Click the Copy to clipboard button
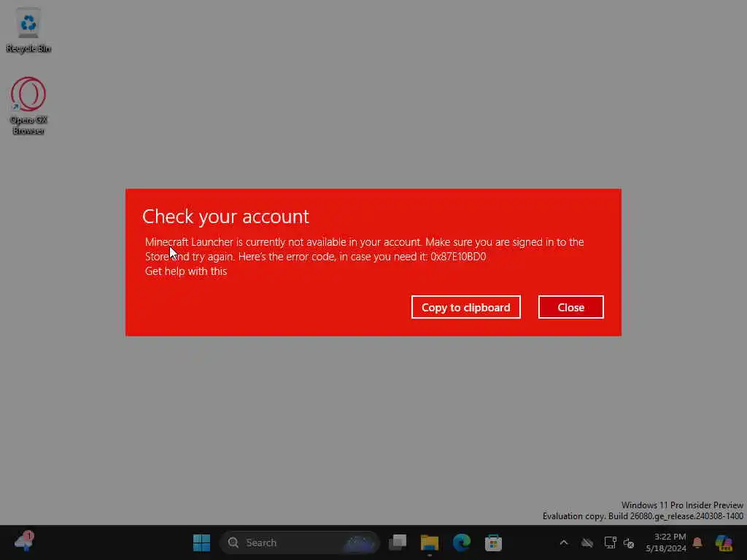747x560 pixels. pos(465,307)
